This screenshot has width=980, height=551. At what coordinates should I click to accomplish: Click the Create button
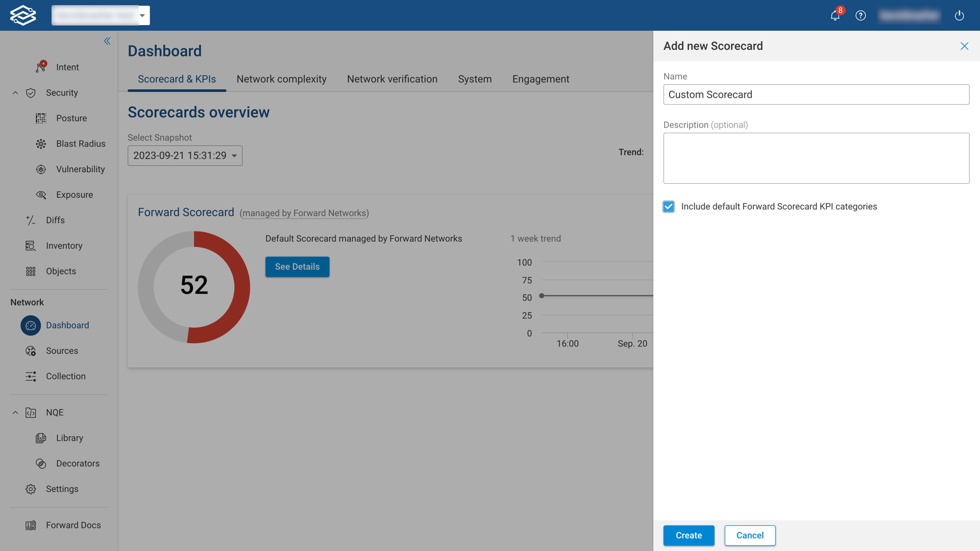click(689, 535)
